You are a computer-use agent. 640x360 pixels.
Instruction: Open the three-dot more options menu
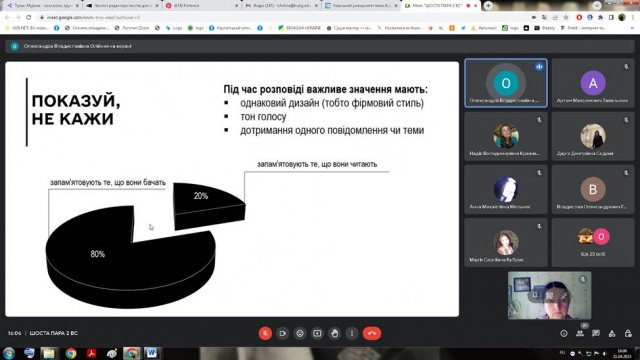point(352,333)
